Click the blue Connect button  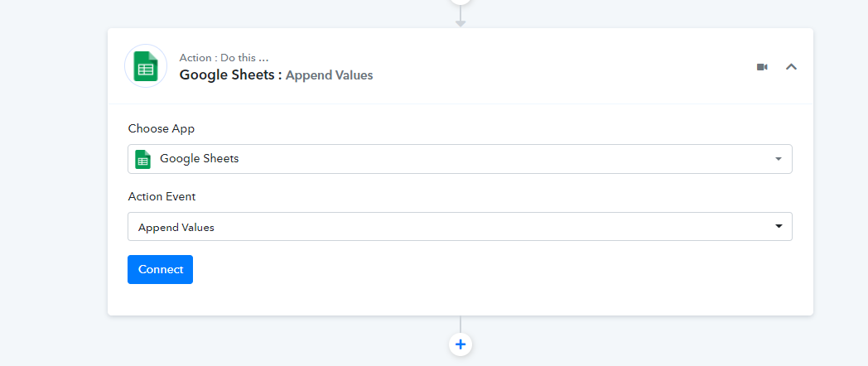(x=160, y=270)
